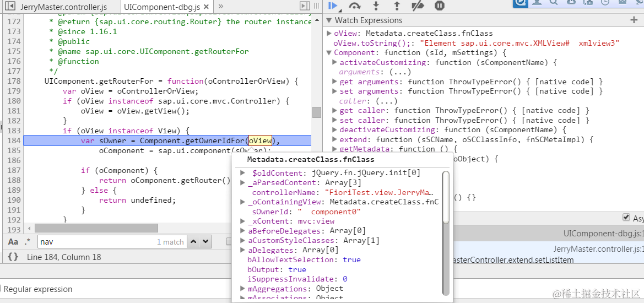
Task: Click the code editor vertical scrollbar thumb
Action: pyautogui.click(x=316, y=112)
